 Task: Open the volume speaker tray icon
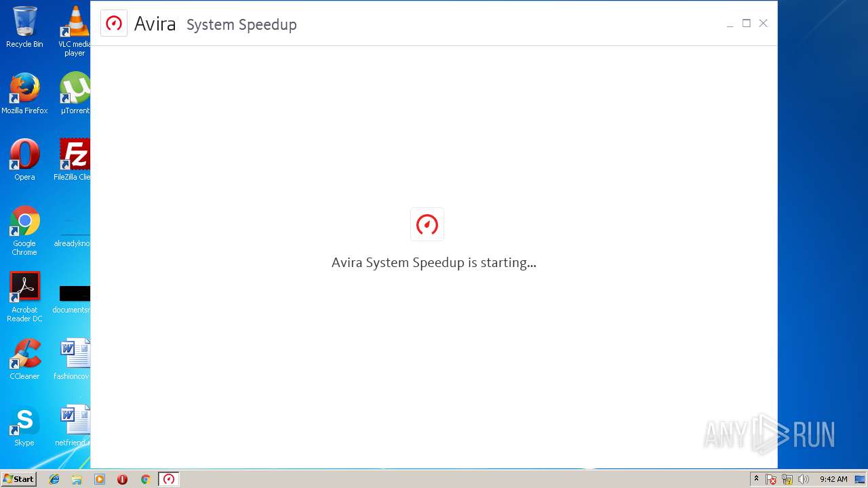click(804, 479)
